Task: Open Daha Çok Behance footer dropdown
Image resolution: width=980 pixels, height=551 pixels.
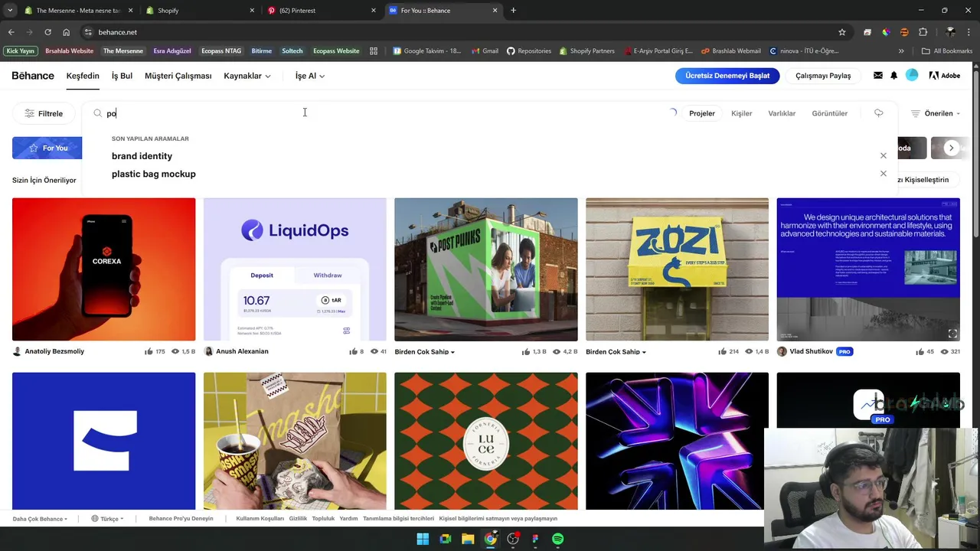Action: pyautogui.click(x=40, y=519)
